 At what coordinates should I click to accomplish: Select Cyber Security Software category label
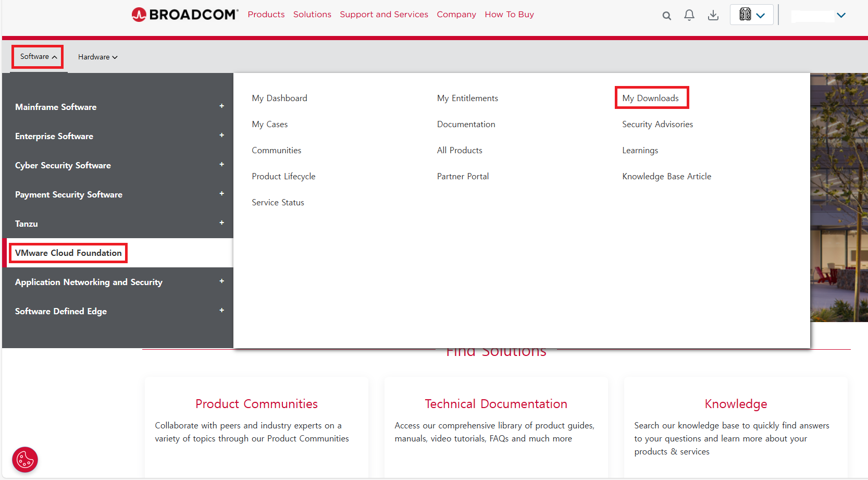click(x=63, y=165)
